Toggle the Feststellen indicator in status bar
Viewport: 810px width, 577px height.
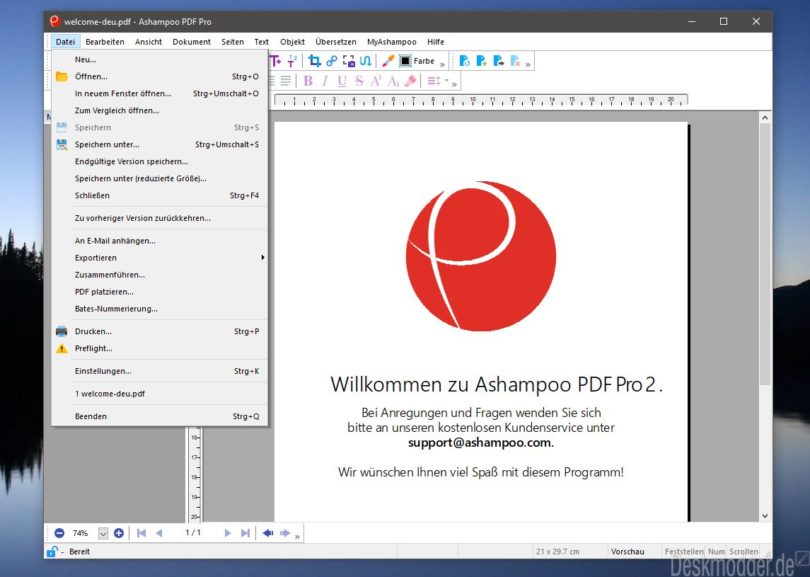(683, 551)
